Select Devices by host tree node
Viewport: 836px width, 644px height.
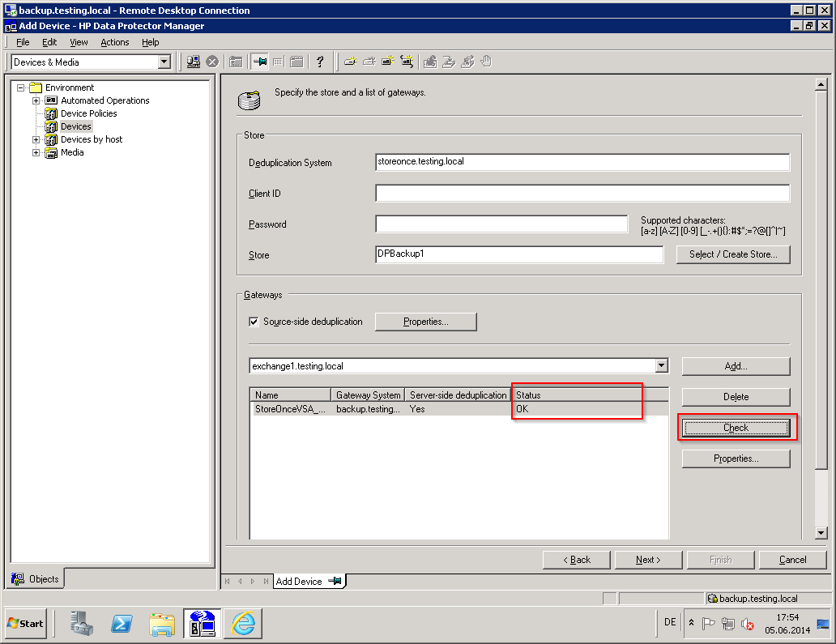point(92,139)
